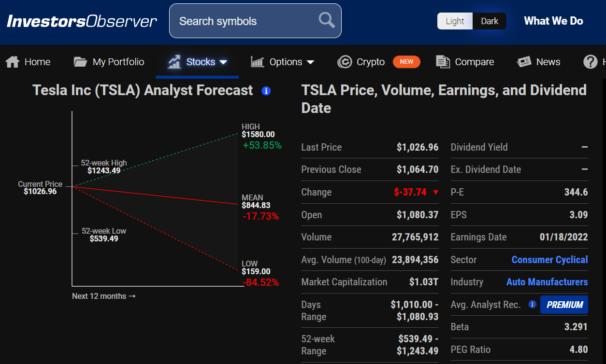Open the Crypto section
The width and height of the screenshot is (606, 364).
(x=371, y=62)
